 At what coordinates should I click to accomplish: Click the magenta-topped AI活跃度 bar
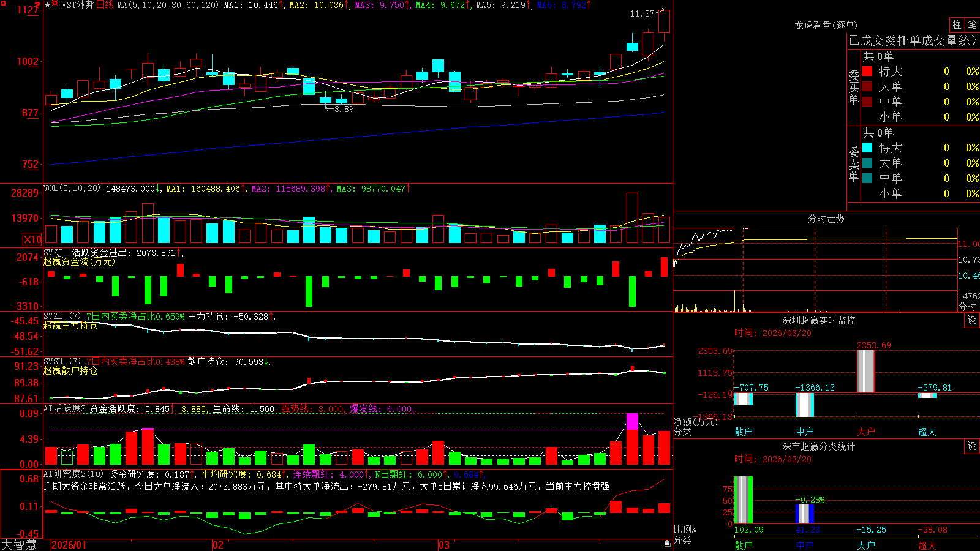[x=632, y=439]
